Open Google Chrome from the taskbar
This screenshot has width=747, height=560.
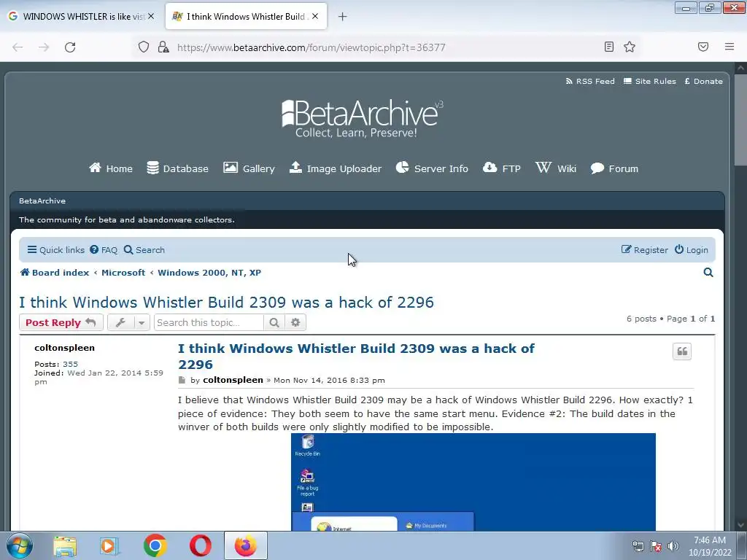coord(155,545)
